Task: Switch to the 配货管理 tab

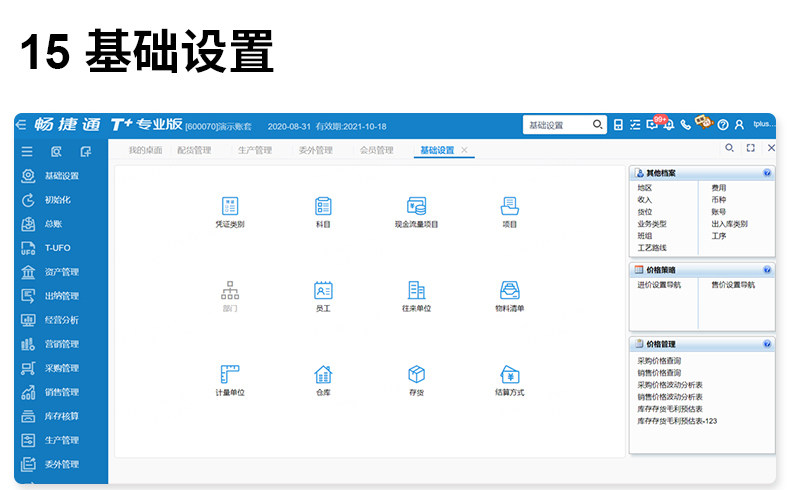Action: [194, 150]
